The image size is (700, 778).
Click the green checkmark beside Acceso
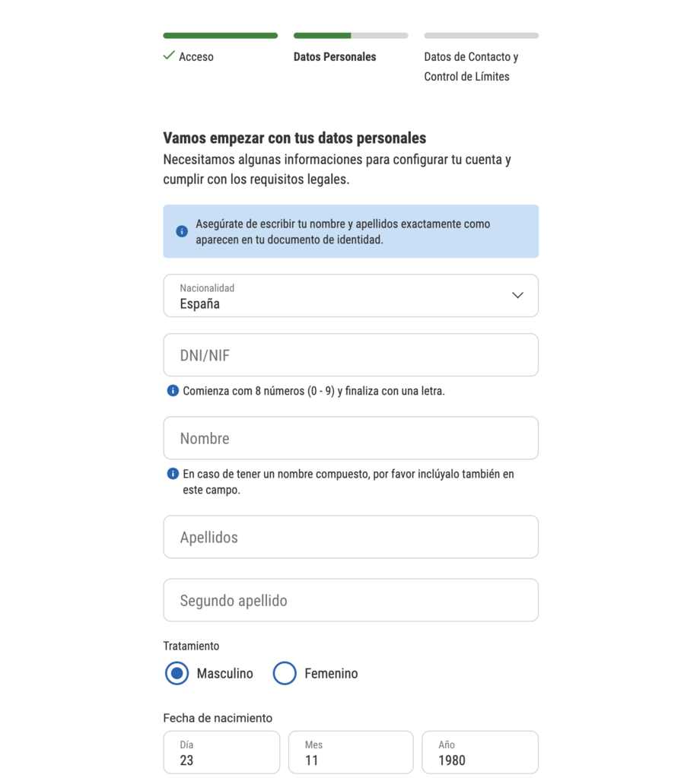click(x=169, y=56)
